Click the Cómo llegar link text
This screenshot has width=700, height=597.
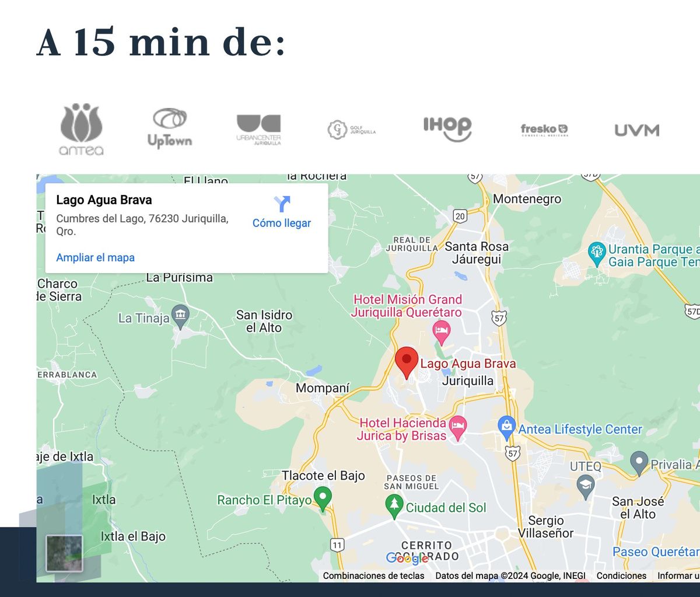pyautogui.click(x=282, y=223)
